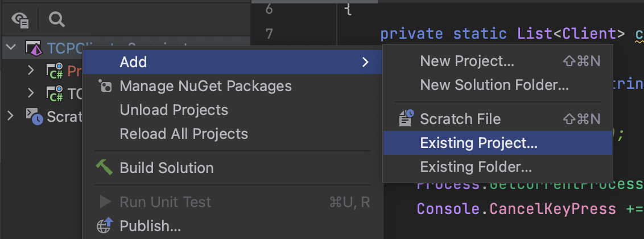This screenshot has height=239, width=644.
Task: Toggle the show-all-files eye icon
Action: [x=20, y=19]
